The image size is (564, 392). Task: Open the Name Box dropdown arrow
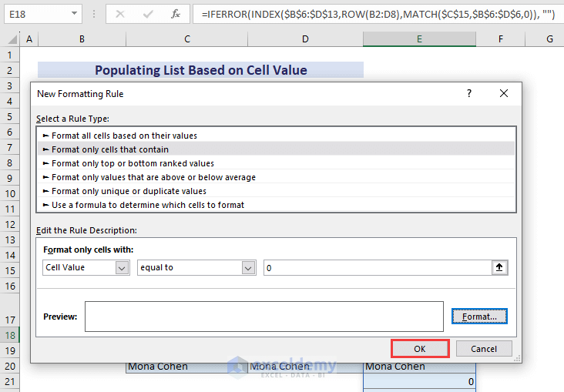tap(73, 14)
